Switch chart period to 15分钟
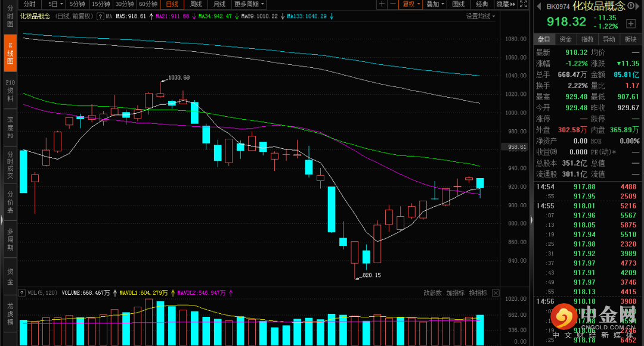This screenshot has height=346, width=644. (101, 4)
